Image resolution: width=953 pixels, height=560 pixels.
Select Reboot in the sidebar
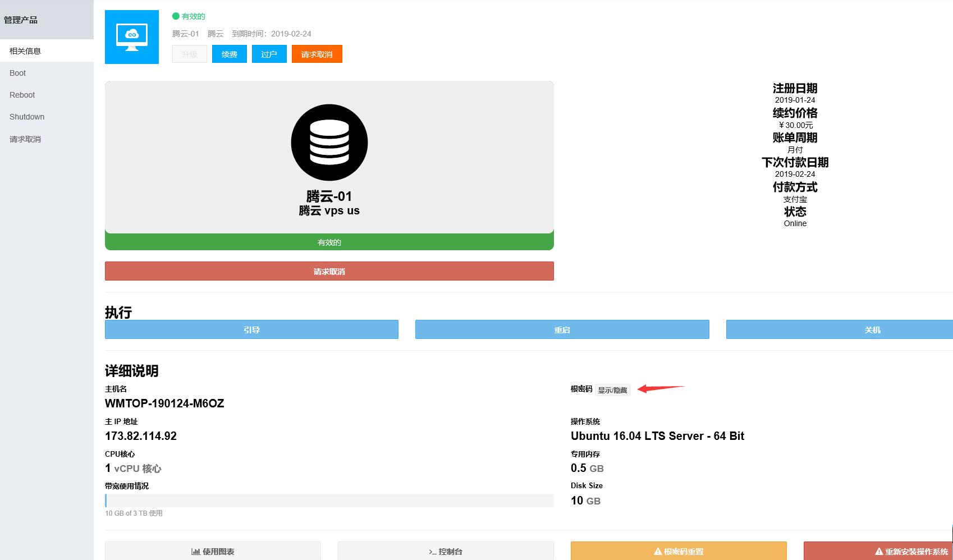point(22,95)
